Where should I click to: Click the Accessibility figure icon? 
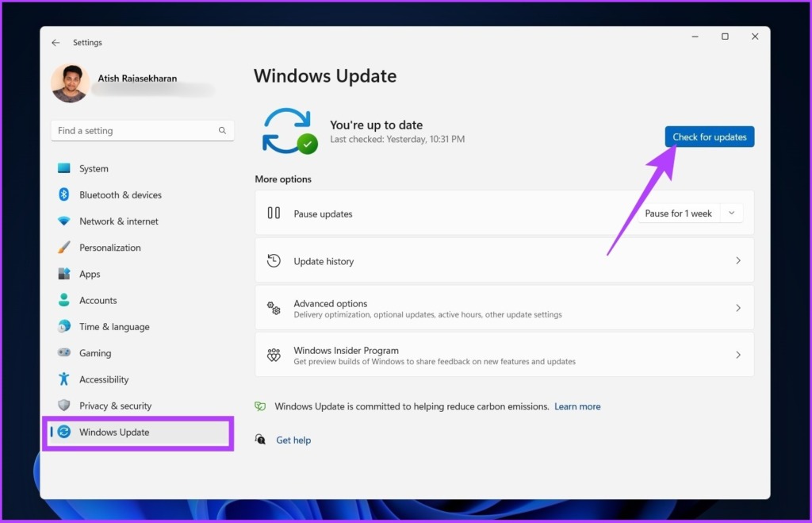point(63,379)
